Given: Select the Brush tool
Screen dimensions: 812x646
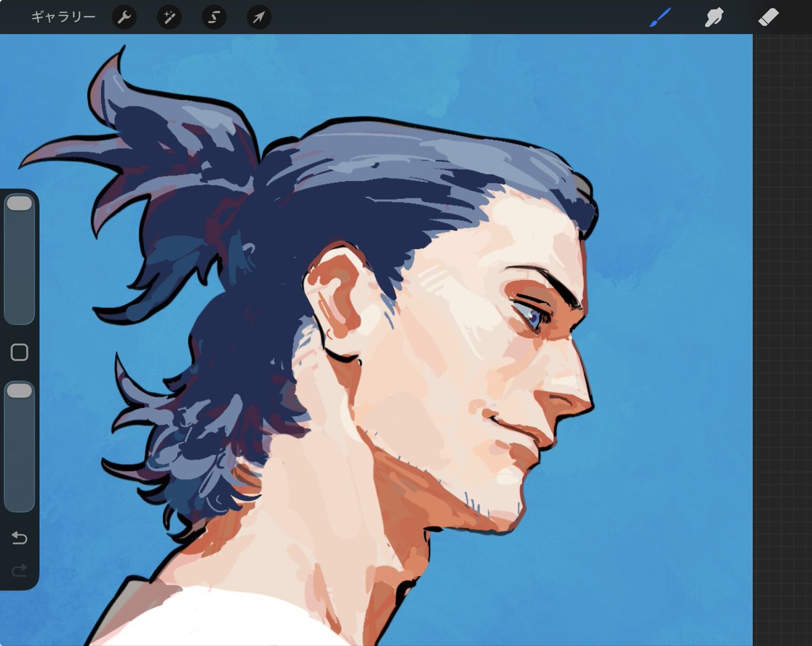Looking at the screenshot, I should 660,17.
